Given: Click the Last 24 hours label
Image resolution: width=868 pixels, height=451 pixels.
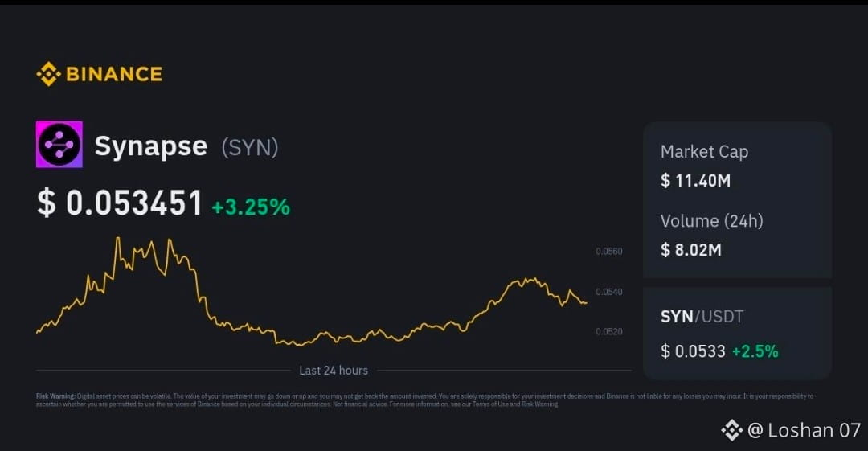Looking at the screenshot, I should (334, 371).
